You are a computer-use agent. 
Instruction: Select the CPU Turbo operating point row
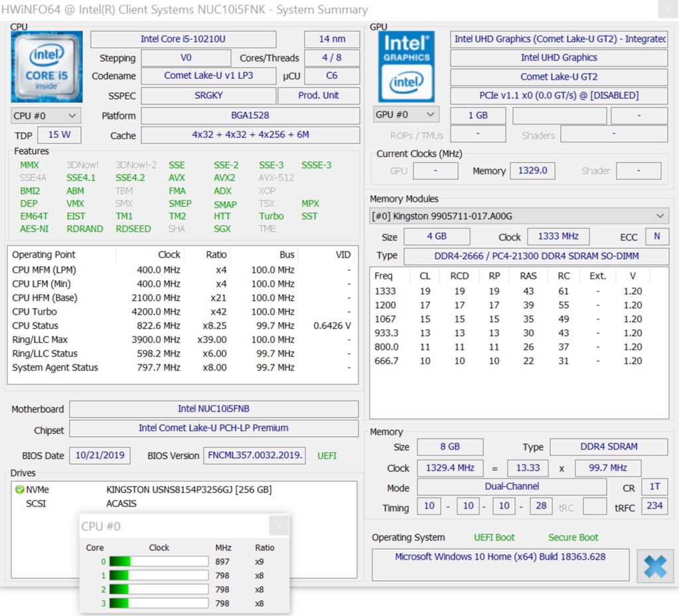click(183, 312)
